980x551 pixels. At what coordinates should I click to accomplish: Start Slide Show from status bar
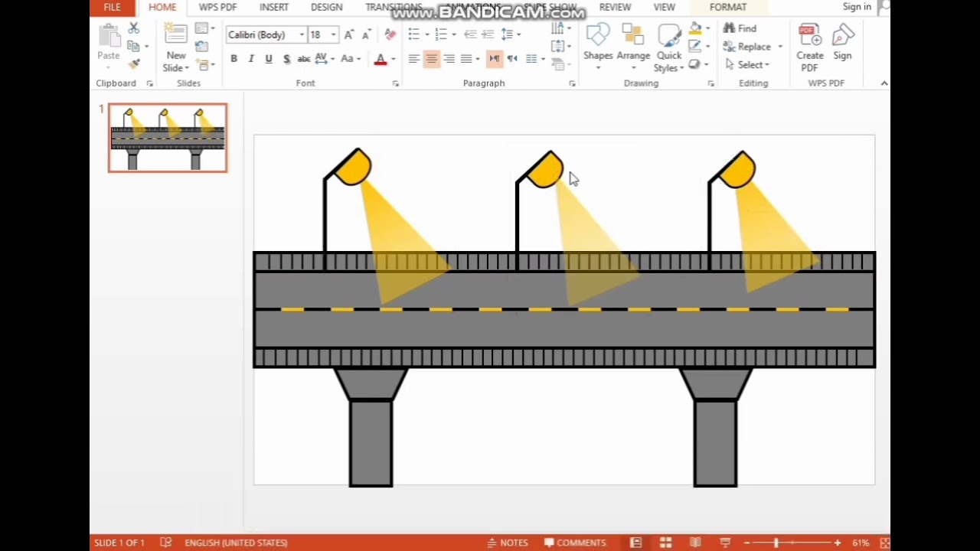(x=725, y=543)
